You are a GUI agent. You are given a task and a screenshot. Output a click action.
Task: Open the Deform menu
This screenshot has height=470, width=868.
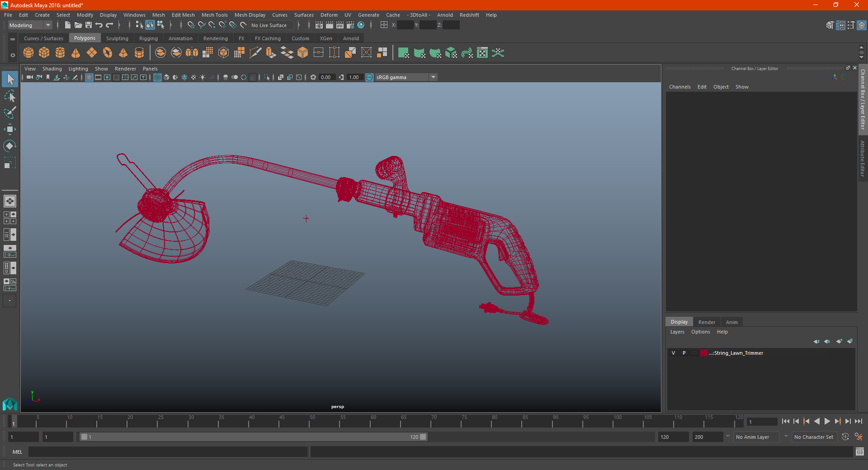(x=329, y=15)
